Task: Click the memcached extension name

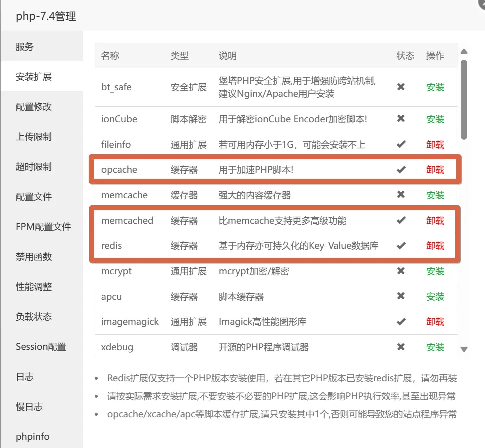Action: coord(127,220)
